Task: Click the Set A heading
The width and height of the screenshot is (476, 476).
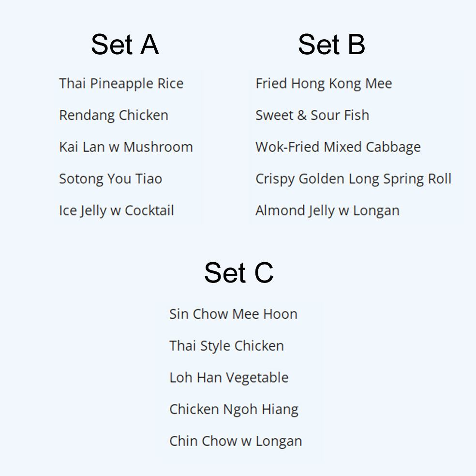Action: (125, 45)
